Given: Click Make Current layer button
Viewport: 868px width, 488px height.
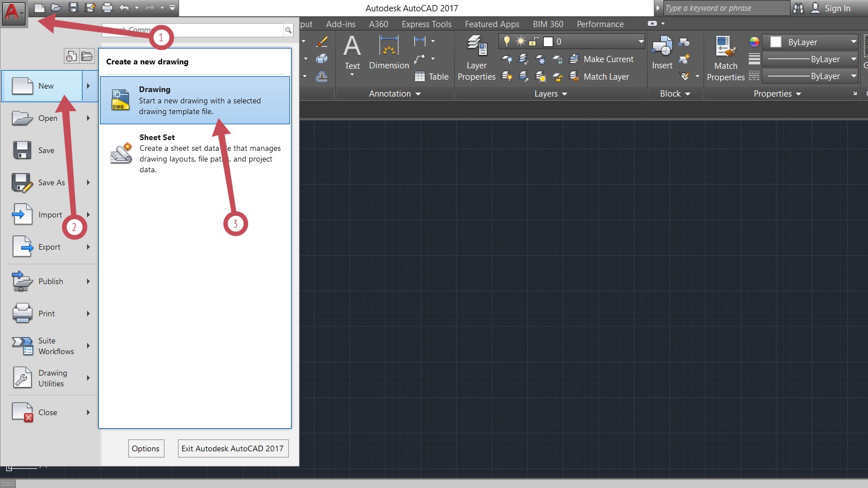Looking at the screenshot, I should tap(601, 59).
